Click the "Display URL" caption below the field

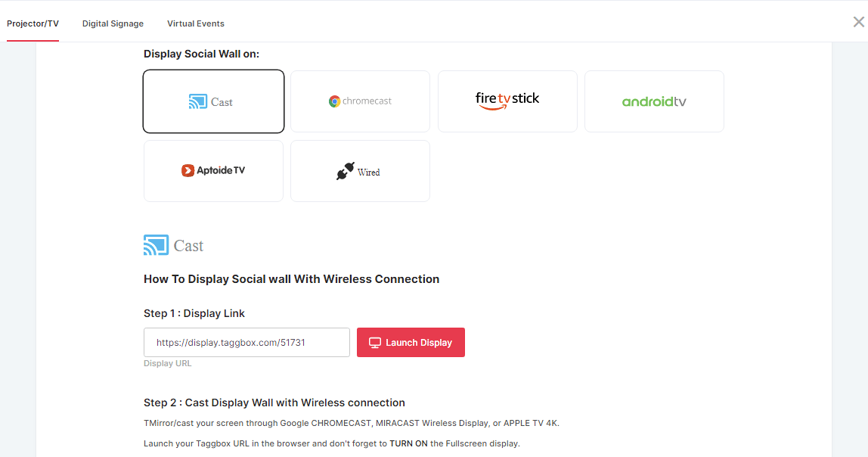tap(168, 363)
